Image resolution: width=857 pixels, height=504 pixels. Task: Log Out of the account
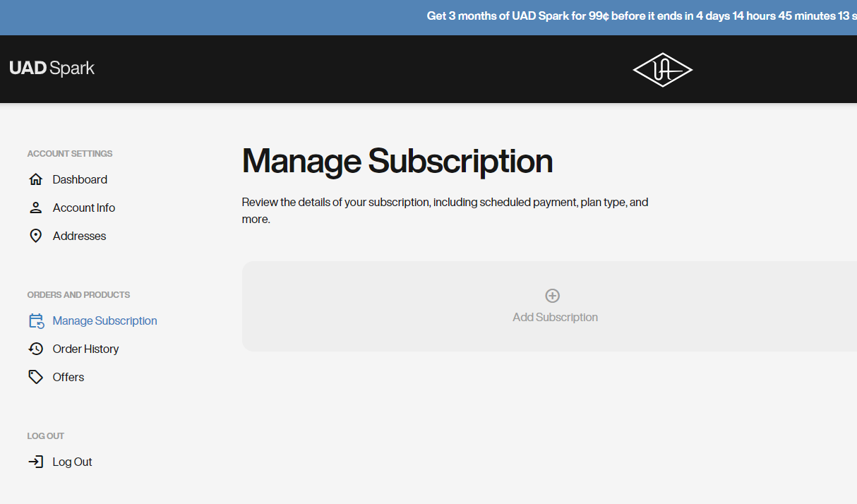point(73,462)
